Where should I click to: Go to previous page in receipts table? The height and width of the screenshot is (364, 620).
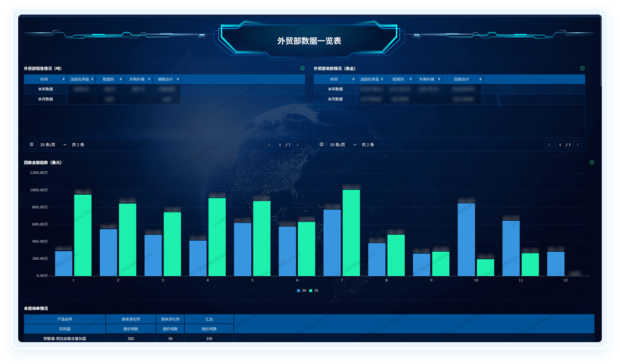pos(549,145)
